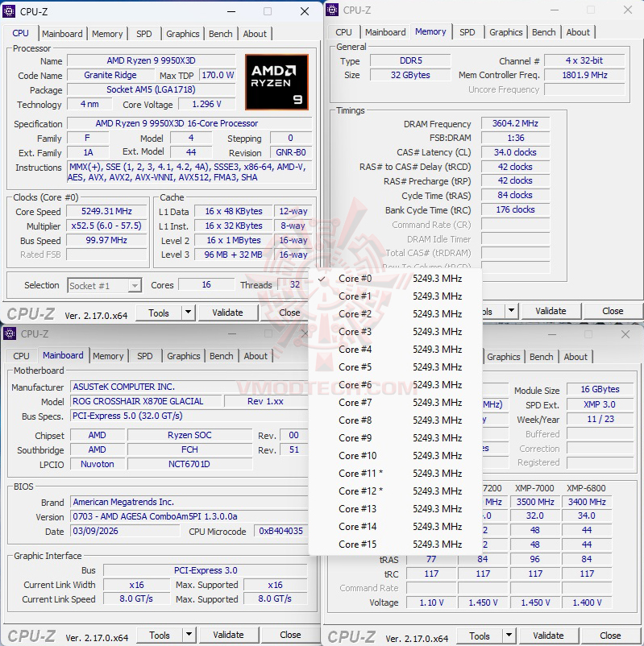Select Core #5 in core clock menu
The width and height of the screenshot is (644, 646).
(395, 367)
